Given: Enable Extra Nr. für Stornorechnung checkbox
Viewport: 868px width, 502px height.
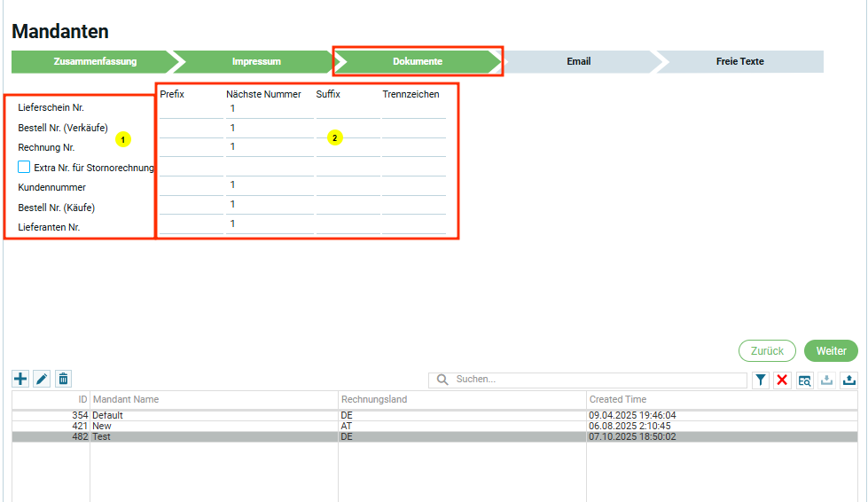Looking at the screenshot, I should pyautogui.click(x=24, y=167).
